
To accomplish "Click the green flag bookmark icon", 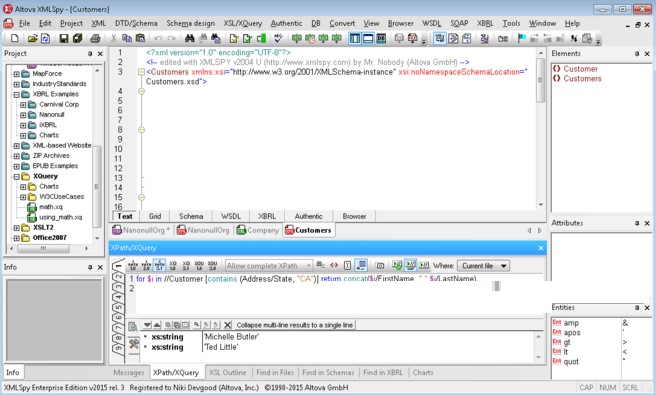I will pos(521,38).
